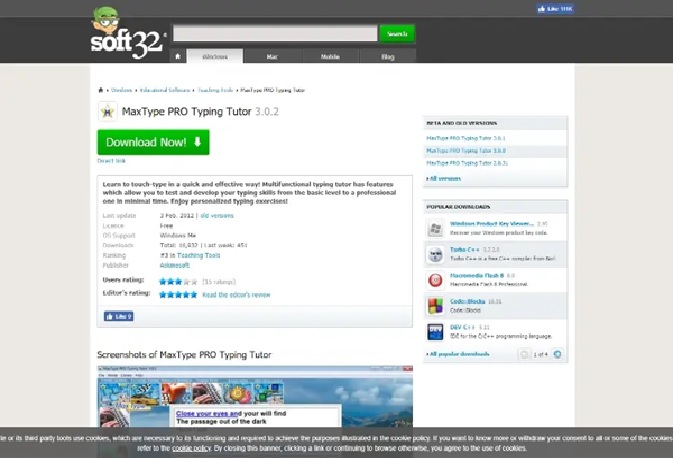
Task: Click the old versions link
Action: 217,215
